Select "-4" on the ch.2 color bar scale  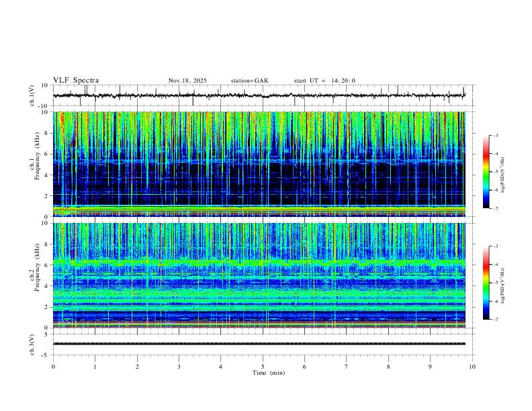coord(495,264)
